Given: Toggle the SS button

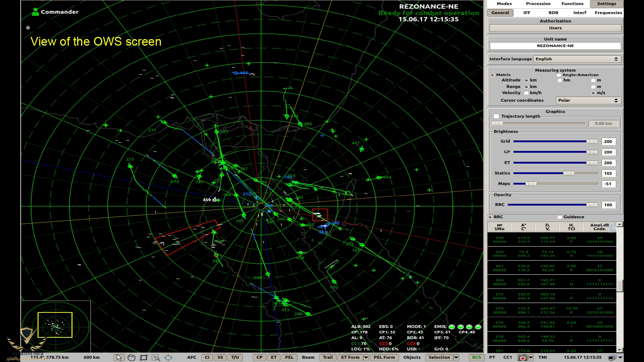Looking at the screenshot, I should pyautogui.click(x=220, y=357).
